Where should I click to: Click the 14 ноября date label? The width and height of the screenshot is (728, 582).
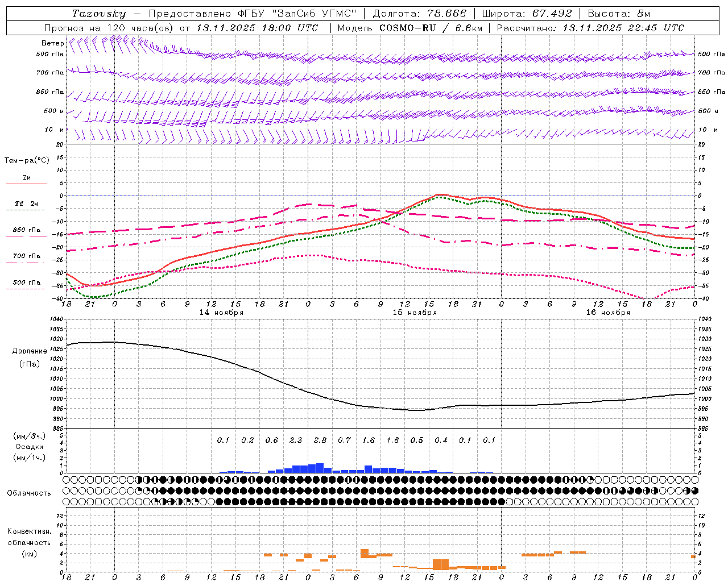pos(221,313)
